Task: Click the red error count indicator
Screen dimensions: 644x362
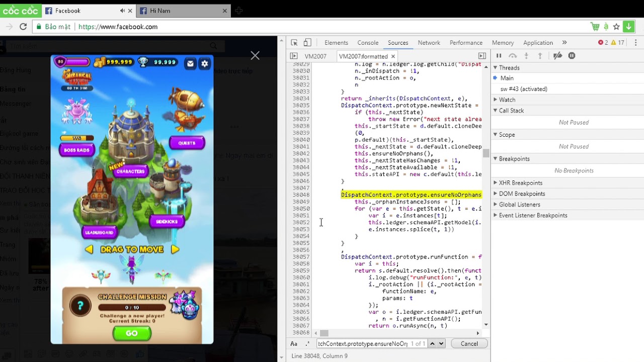Action: pyautogui.click(x=603, y=43)
